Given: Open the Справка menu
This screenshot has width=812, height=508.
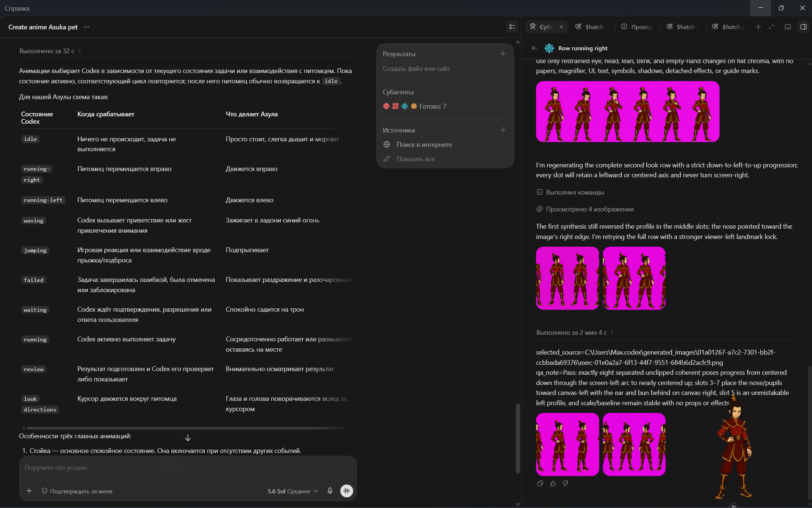Looking at the screenshot, I should click(17, 8).
